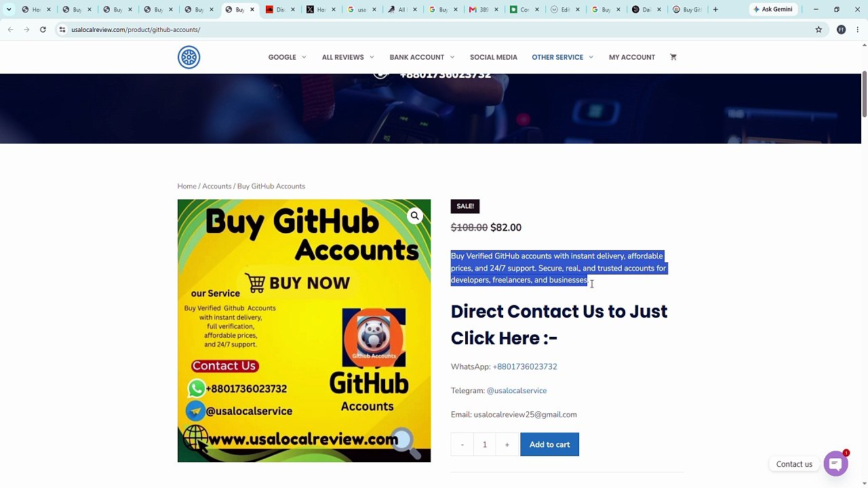Open the shopping cart icon in navigation
This screenshot has height=488, width=868.
tap(673, 57)
